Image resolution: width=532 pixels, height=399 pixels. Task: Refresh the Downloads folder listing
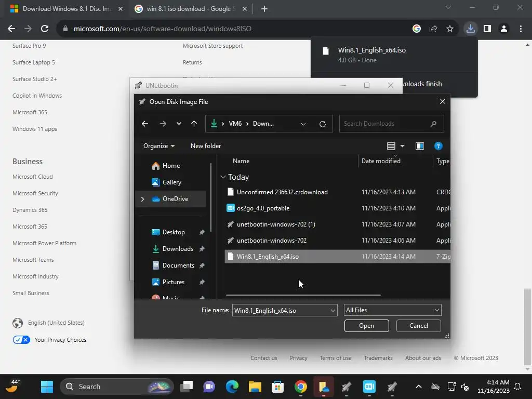click(x=323, y=124)
